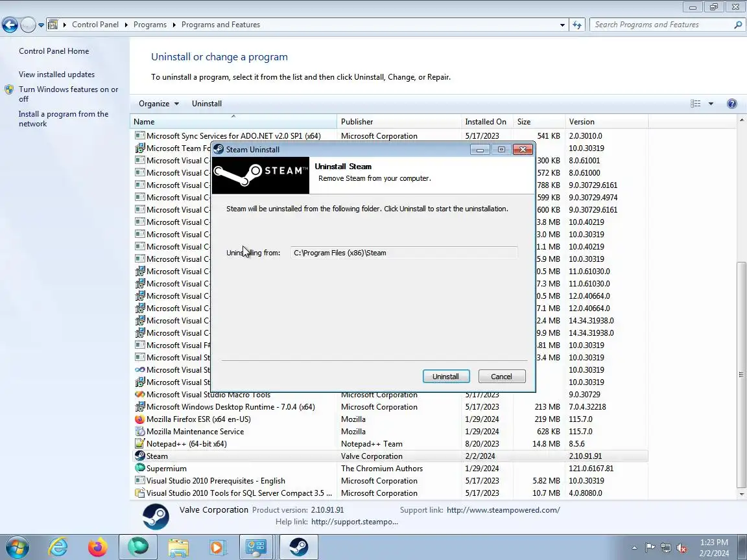Cancel the Steam Uninstall dialog
This screenshot has width=747, height=560.
(x=502, y=376)
